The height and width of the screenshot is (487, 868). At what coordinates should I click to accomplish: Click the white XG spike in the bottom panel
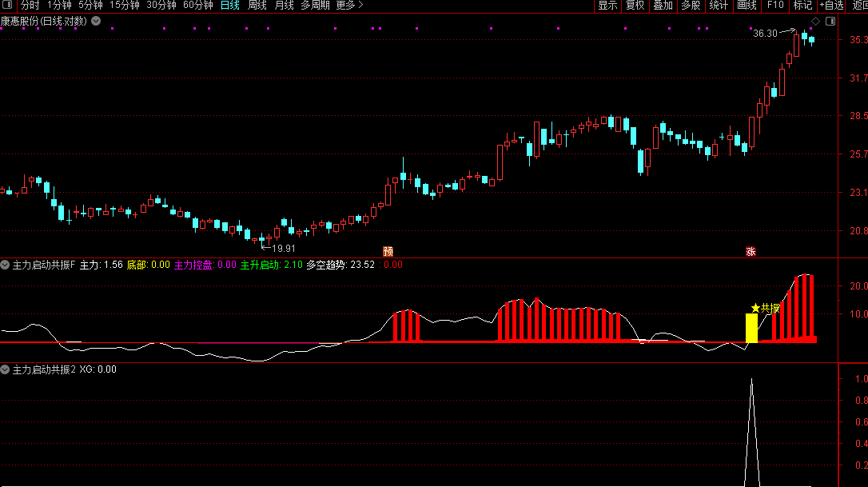point(751,432)
